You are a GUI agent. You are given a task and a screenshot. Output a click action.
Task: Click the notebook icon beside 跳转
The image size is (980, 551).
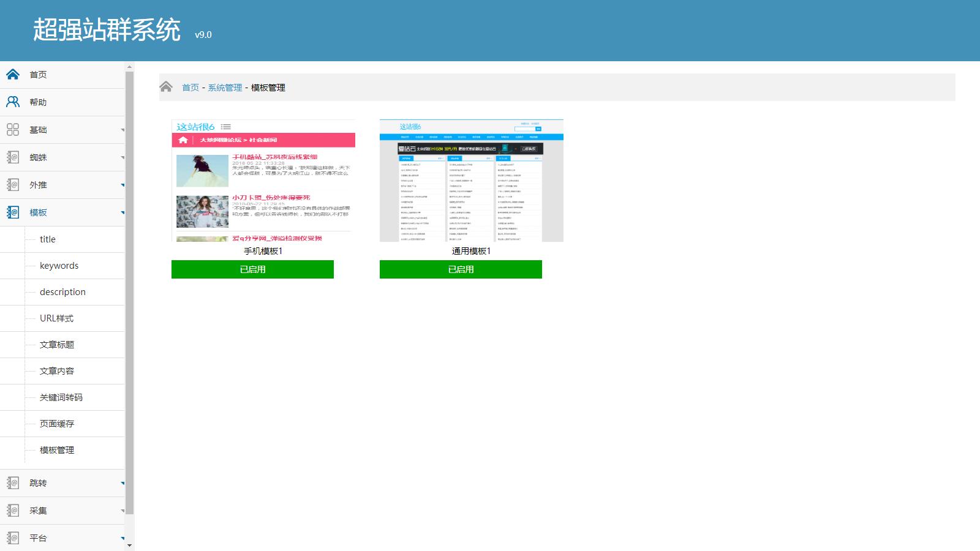pos(13,483)
